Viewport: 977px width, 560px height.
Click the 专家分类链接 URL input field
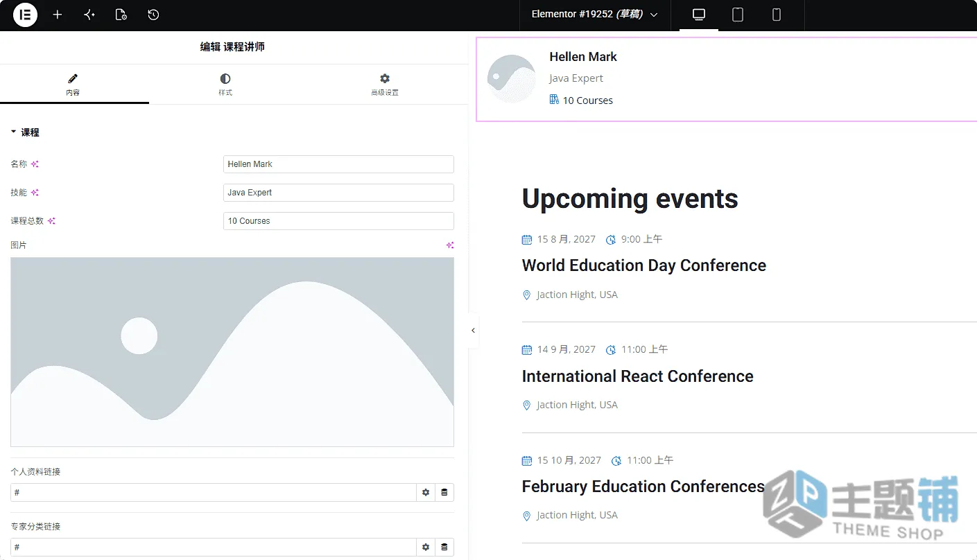coord(214,548)
